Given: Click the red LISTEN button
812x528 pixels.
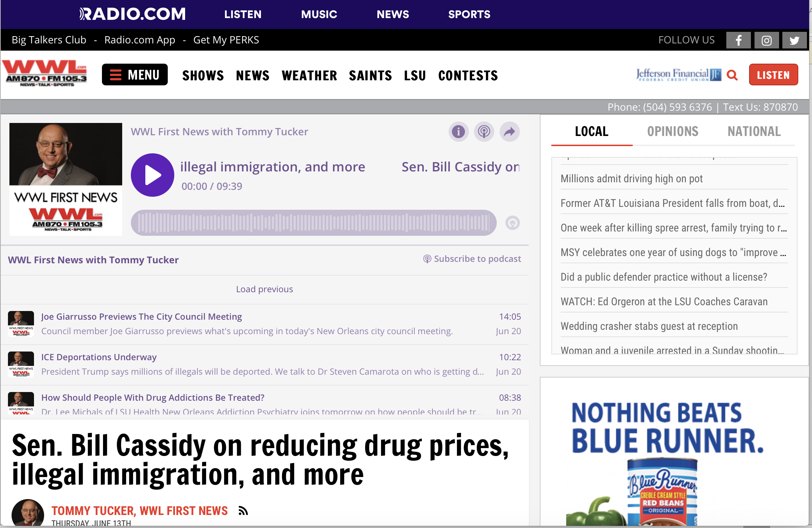Looking at the screenshot, I should pyautogui.click(x=773, y=74).
